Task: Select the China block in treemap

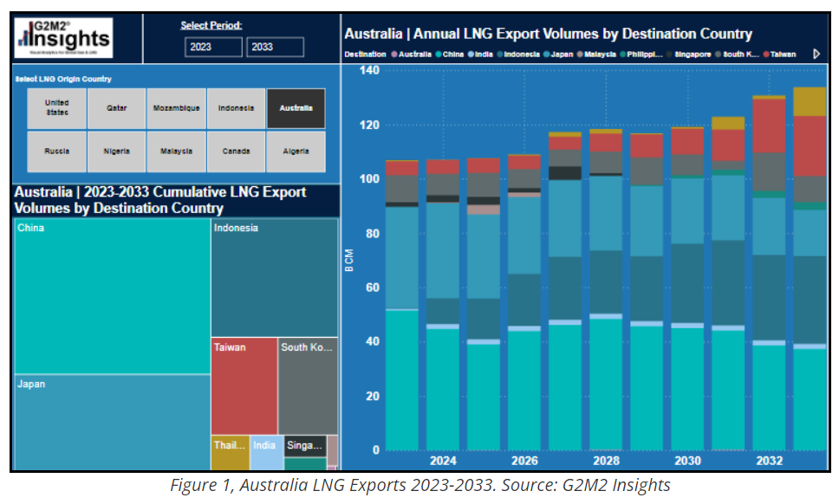Action: pyautogui.click(x=111, y=294)
